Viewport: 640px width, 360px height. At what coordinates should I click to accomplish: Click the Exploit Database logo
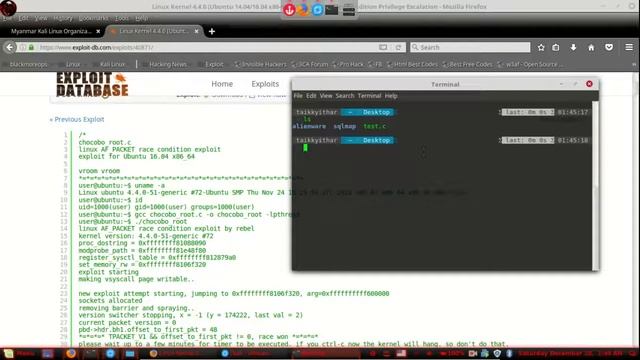tap(92, 85)
